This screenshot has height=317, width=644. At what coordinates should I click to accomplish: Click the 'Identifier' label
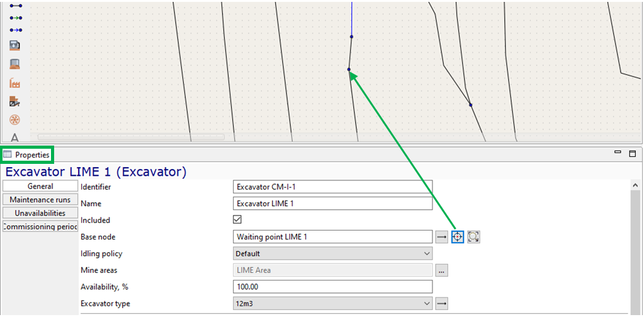click(x=96, y=187)
